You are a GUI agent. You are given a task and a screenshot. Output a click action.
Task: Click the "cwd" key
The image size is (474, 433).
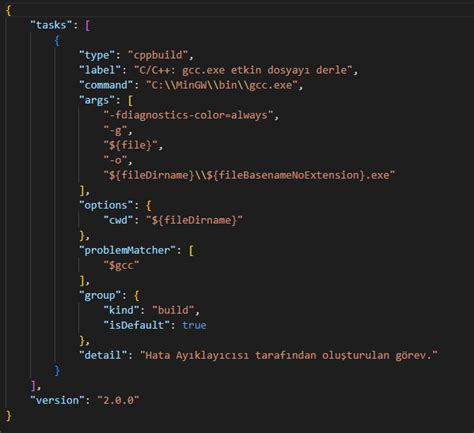118,220
